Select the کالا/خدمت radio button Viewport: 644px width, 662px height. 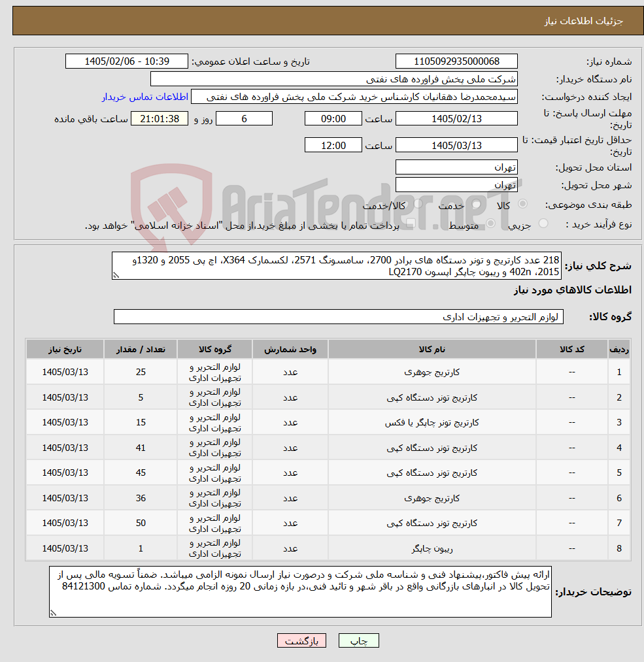(418, 204)
